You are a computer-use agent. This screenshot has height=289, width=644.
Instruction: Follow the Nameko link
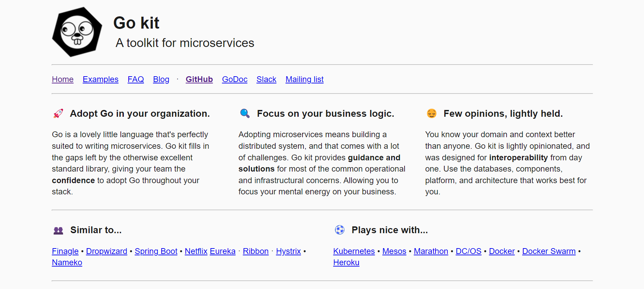click(x=67, y=262)
